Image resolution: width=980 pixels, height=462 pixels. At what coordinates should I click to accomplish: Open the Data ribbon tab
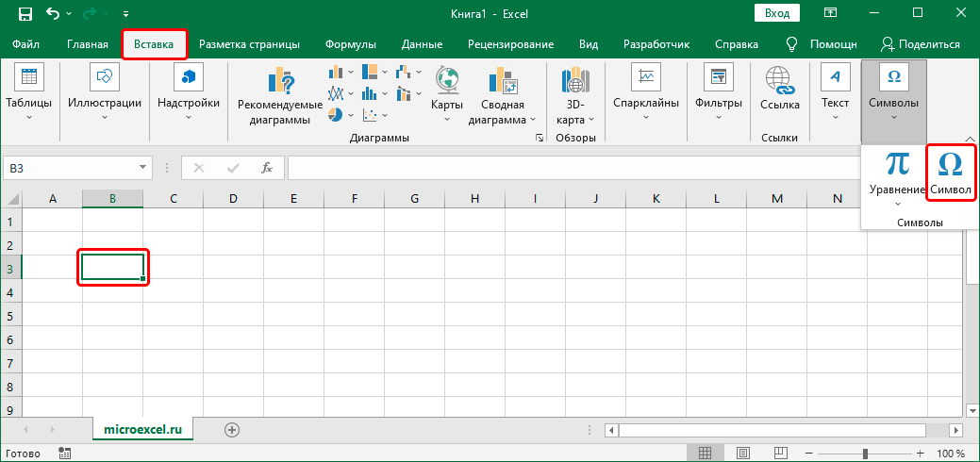click(422, 44)
